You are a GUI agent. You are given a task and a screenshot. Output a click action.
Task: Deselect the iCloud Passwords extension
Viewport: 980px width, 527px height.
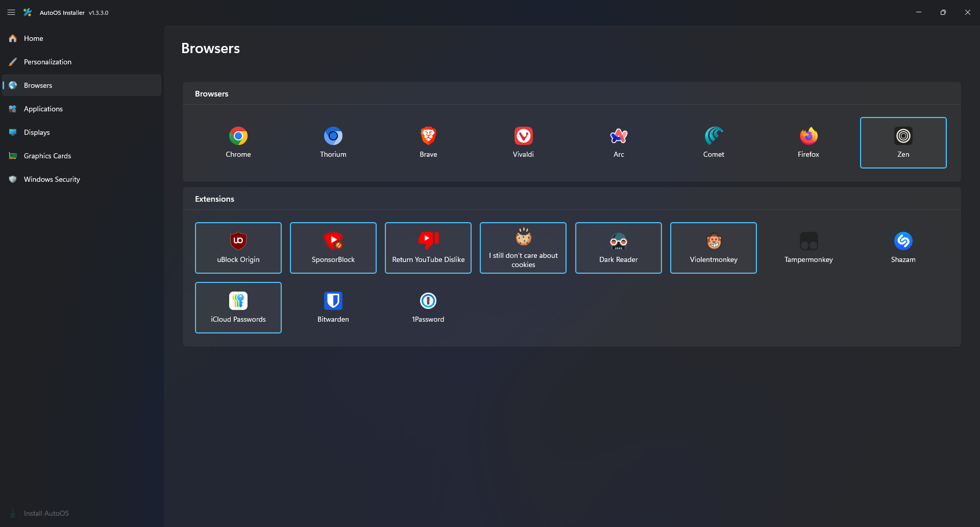pos(238,307)
